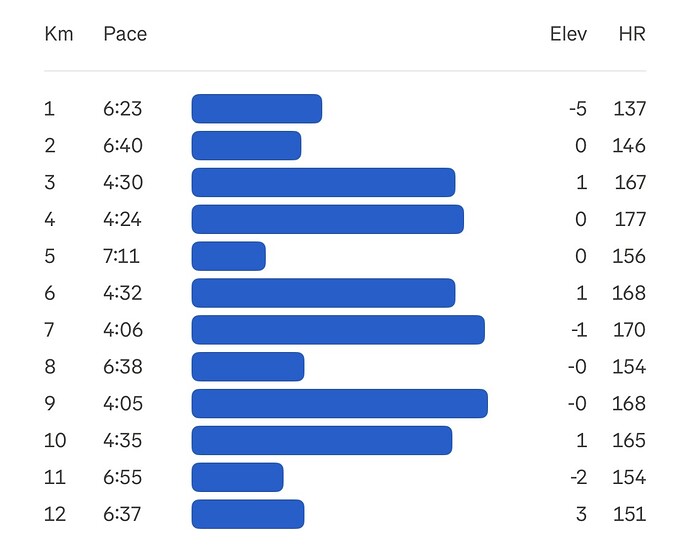Click the 6:40 pace bar
Viewport: 690px width, 558px height.
246,146
